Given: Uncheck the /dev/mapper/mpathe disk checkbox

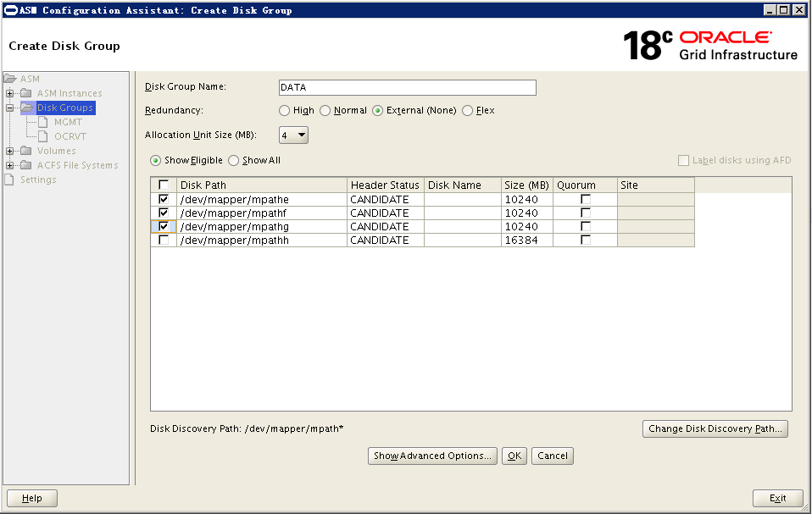Looking at the screenshot, I should [164, 199].
